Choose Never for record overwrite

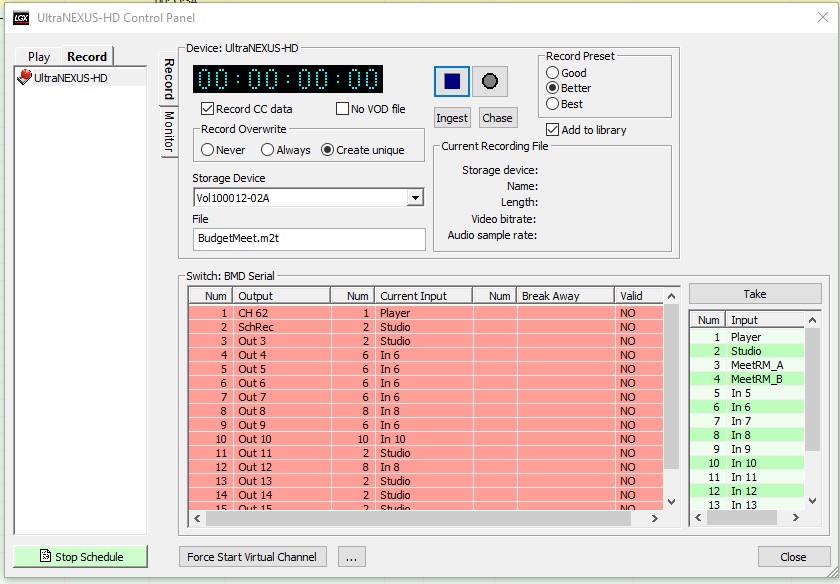(208, 150)
